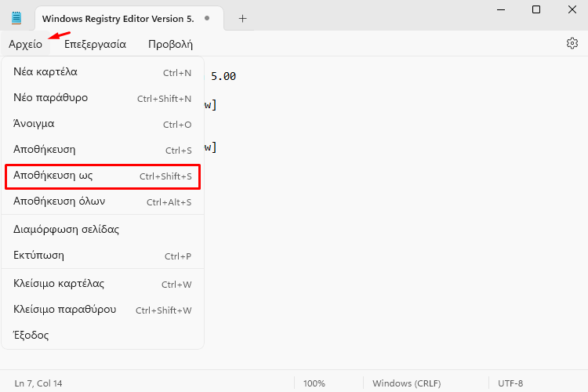This screenshot has width=588, height=392.
Task: Choose Νέα καρτέλα from the menu
Action: click(x=103, y=72)
